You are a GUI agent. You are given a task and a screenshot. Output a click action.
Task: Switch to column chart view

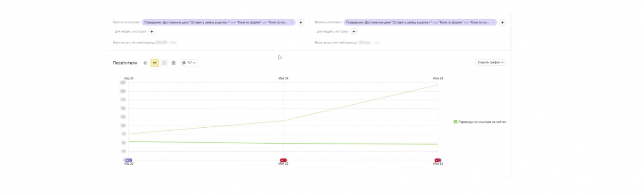[x=173, y=63]
